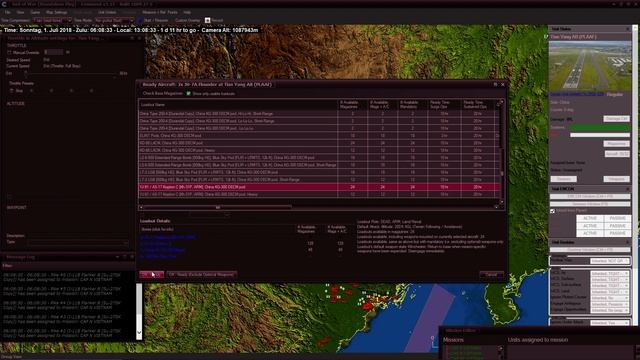640x360 pixels.
Task: Click the OK - Ready button
Action: [x=151, y=275]
